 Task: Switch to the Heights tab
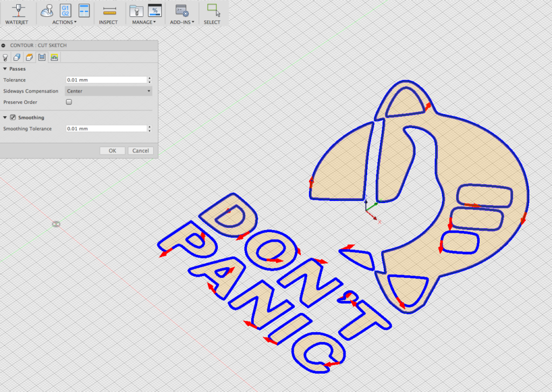tap(30, 57)
